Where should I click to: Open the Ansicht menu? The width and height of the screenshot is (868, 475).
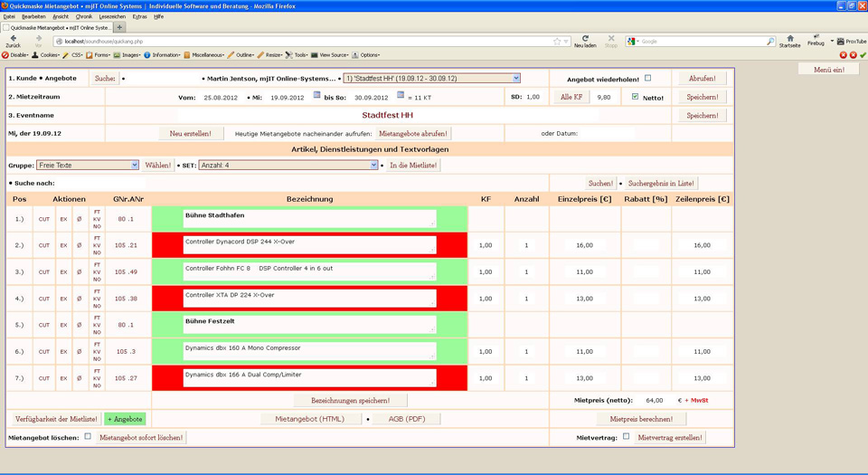[61, 16]
